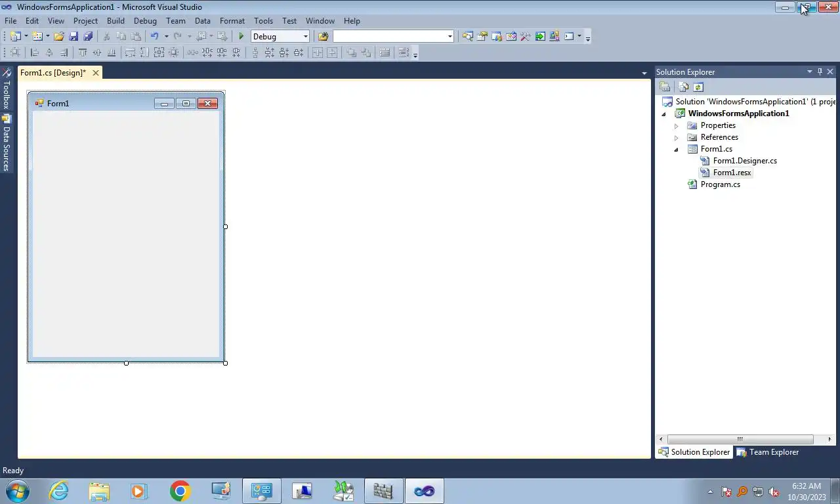The height and width of the screenshot is (504, 840).
Task: Show hidden system tray icons arrow
Action: 710,492
